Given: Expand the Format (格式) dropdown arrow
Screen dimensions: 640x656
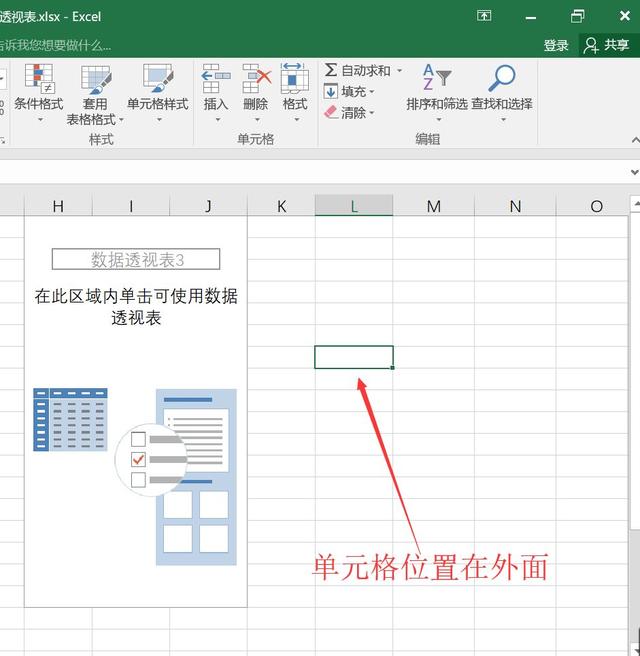Looking at the screenshot, I should 297,120.
